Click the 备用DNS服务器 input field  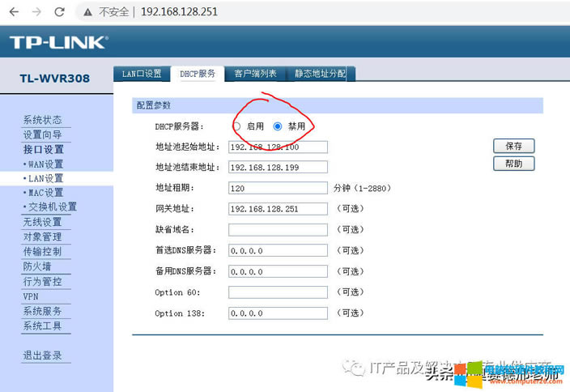click(278, 271)
